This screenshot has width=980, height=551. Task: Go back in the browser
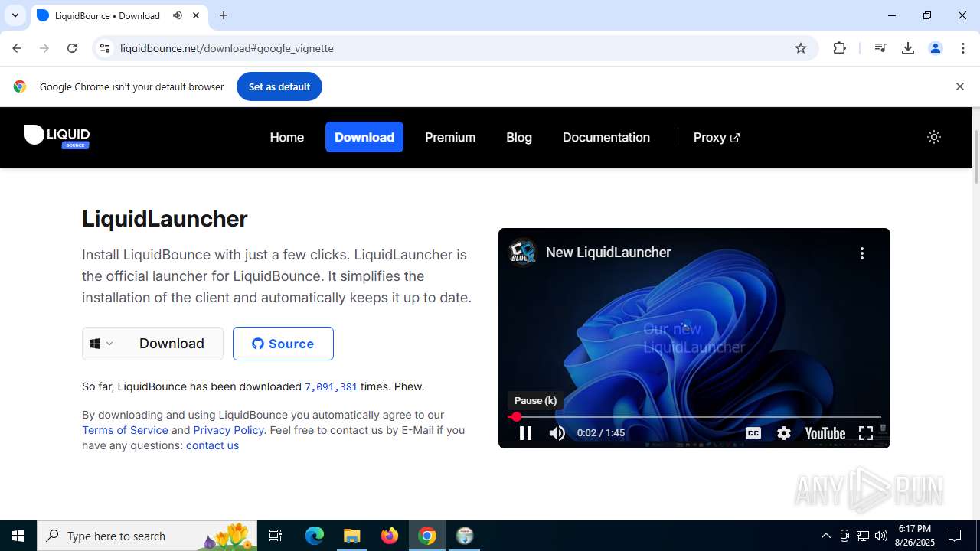click(17, 48)
